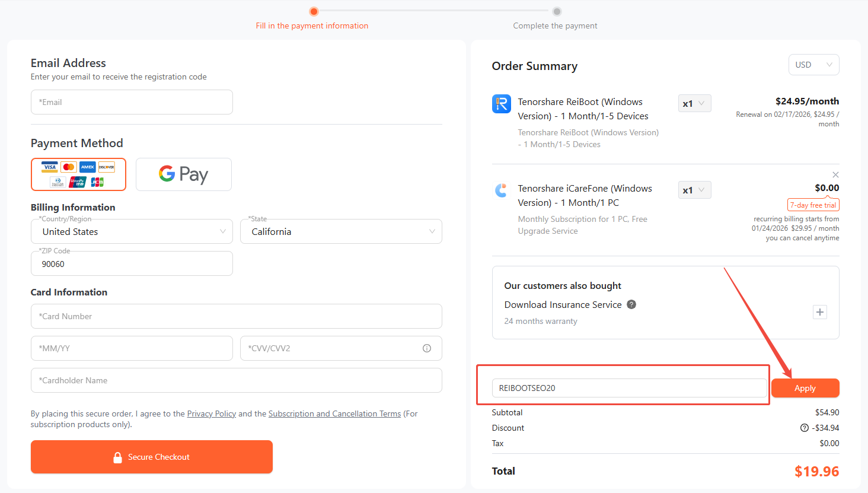This screenshot has width=868, height=493.
Task: Choose Google Pay as payment method
Action: (184, 174)
